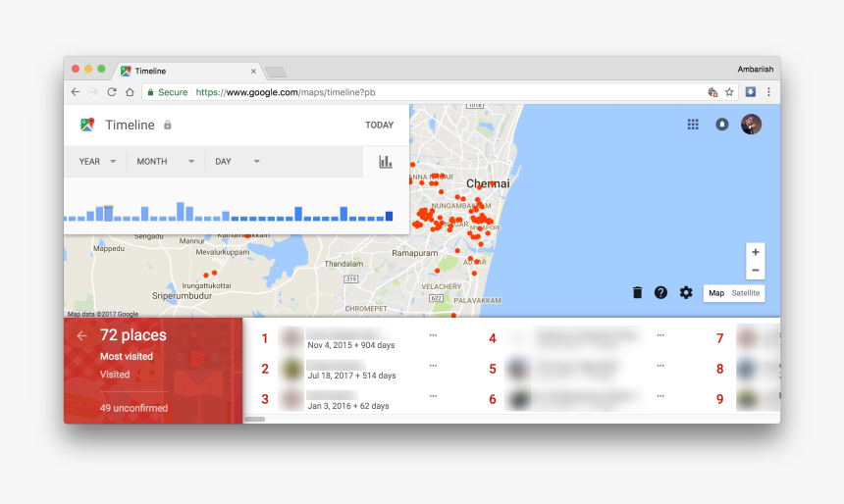Switch map to Satellite view

coord(746,293)
